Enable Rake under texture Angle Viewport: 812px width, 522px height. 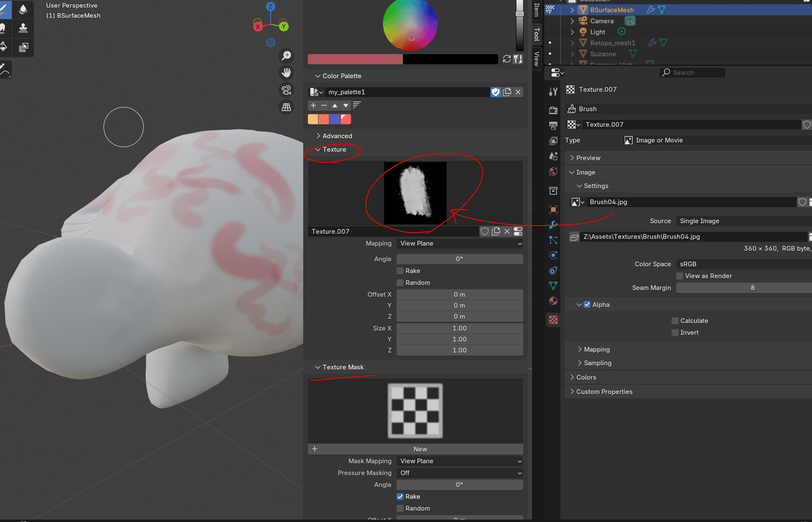(x=400, y=271)
